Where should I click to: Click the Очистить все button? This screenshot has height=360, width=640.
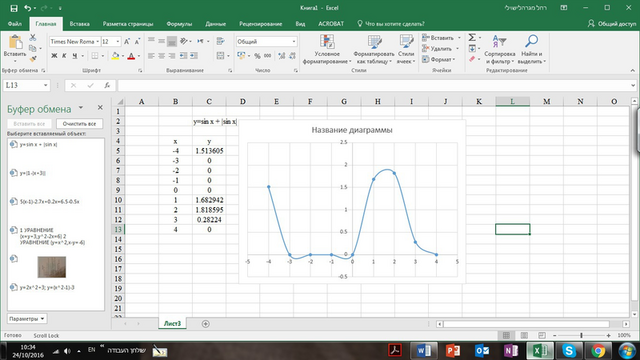[79, 124]
